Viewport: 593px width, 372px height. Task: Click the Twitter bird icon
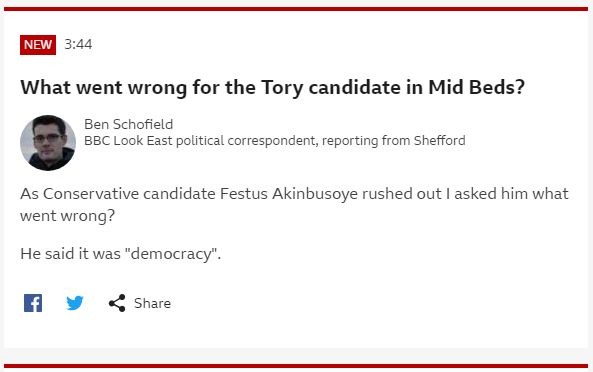tap(75, 303)
